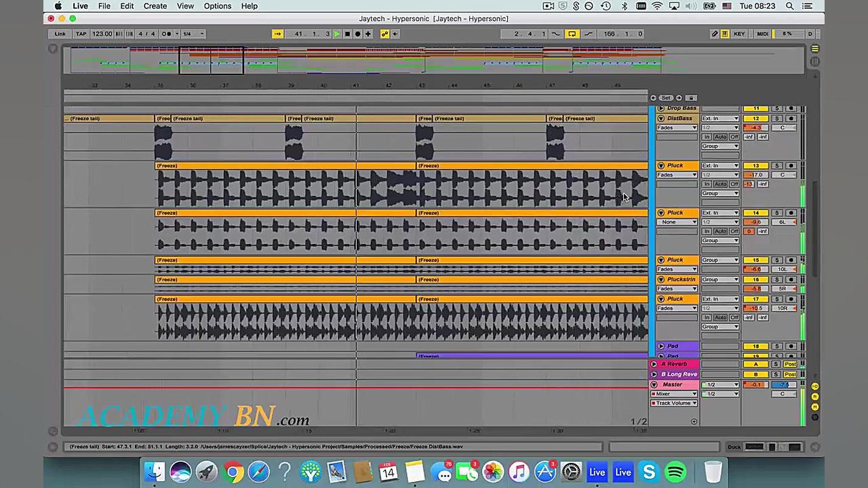Set Pluck track 13 monitor to In
Viewport: 868px width, 488px height.
(x=707, y=184)
